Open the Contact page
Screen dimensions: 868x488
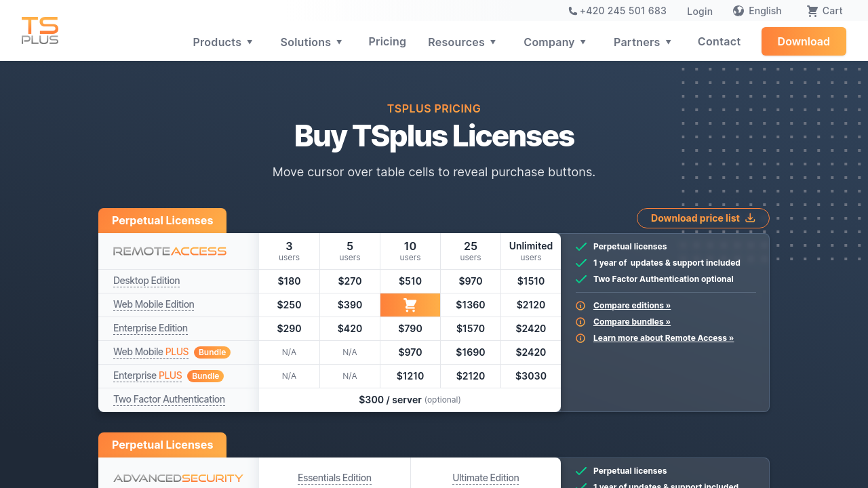(x=719, y=41)
